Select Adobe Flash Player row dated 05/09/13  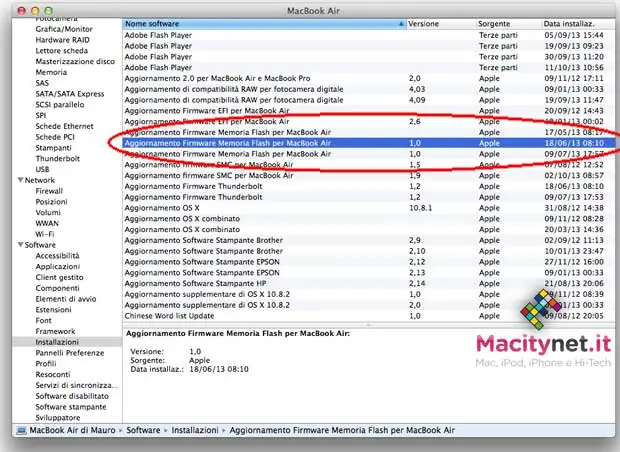point(369,35)
